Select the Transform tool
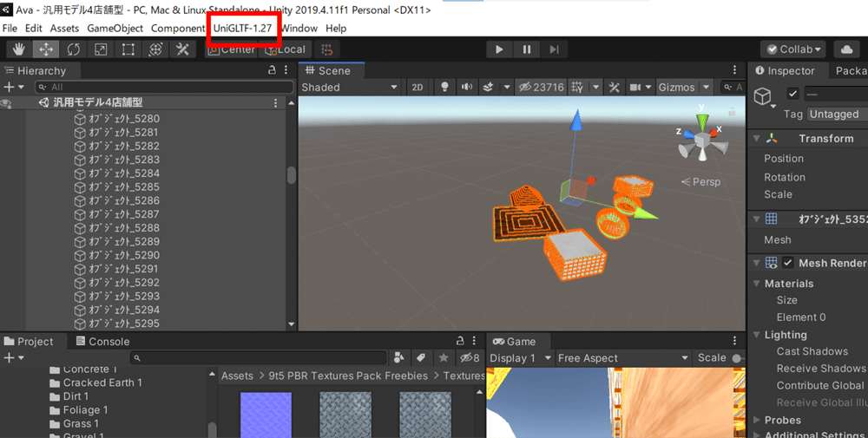This screenshot has height=438, width=868. [x=155, y=49]
